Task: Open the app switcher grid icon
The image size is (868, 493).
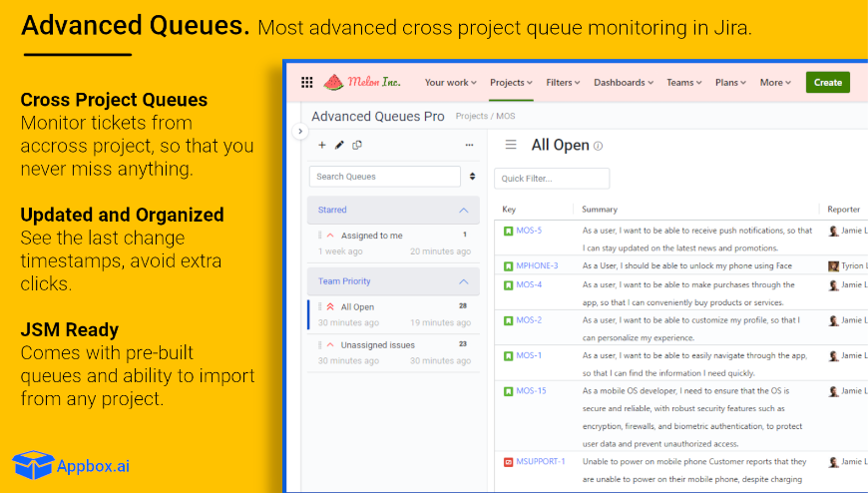Action: [306, 83]
